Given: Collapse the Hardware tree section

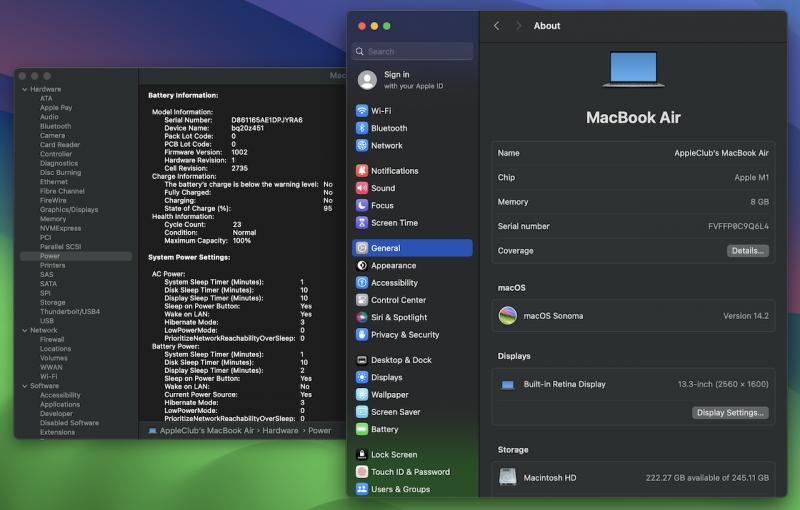Looking at the screenshot, I should point(24,89).
